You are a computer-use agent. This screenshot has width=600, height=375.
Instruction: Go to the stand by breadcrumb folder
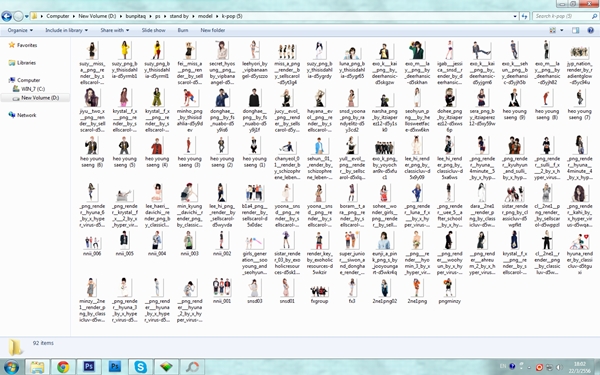coord(179,16)
